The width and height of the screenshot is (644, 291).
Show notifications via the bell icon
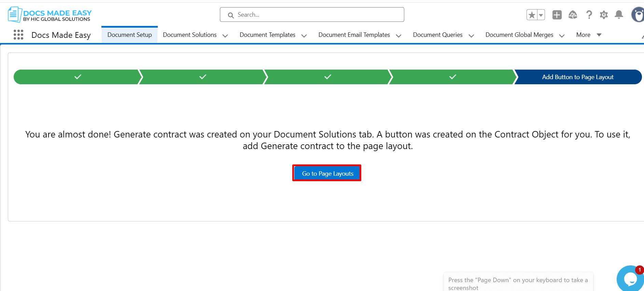click(x=619, y=15)
